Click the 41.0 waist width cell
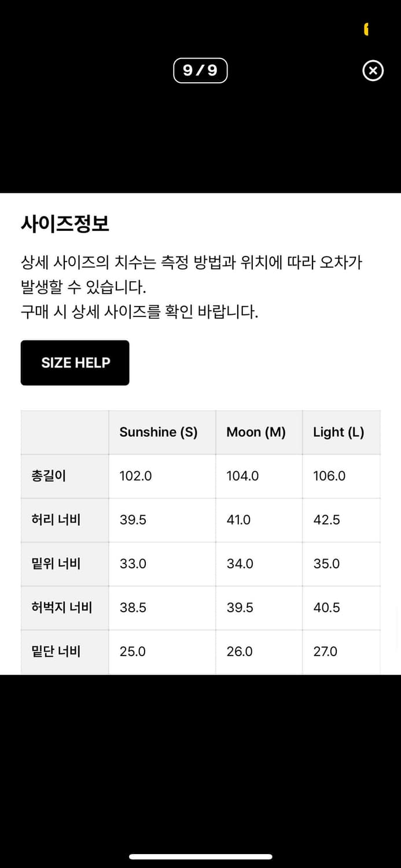The height and width of the screenshot is (868, 401). (238, 520)
